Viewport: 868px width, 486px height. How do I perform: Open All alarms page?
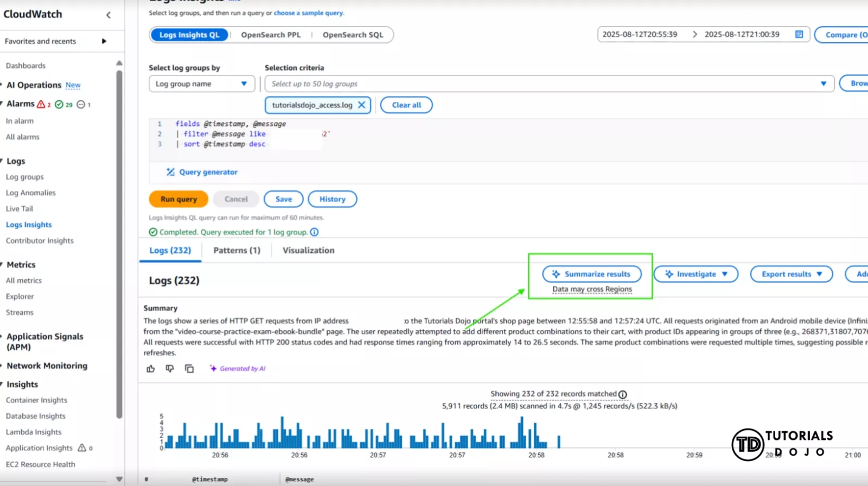pyautogui.click(x=22, y=137)
